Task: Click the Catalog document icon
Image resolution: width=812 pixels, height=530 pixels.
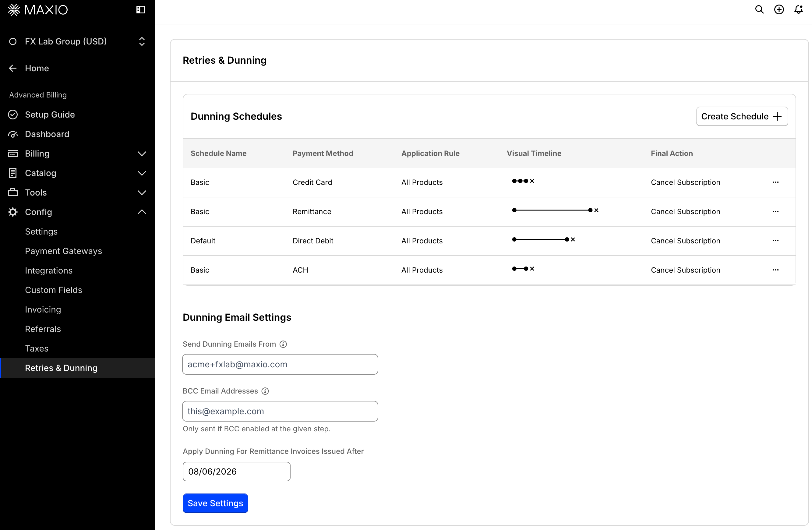Action: point(12,173)
